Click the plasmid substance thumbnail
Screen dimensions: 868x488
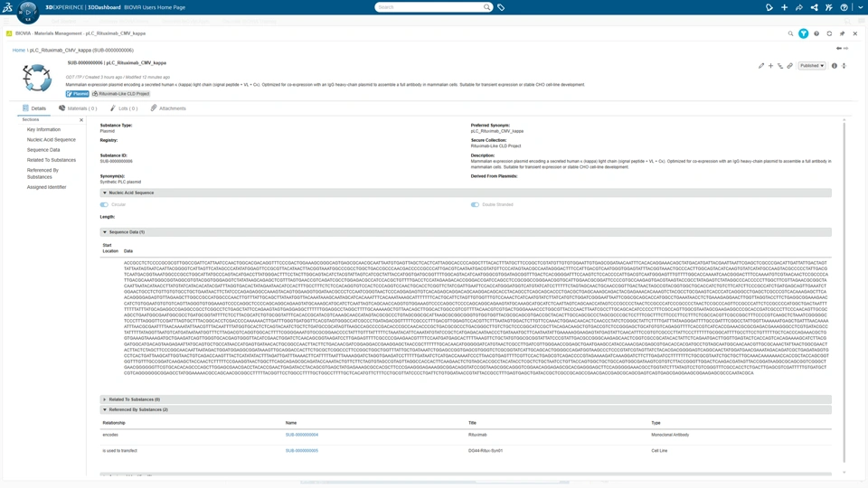[x=37, y=78]
